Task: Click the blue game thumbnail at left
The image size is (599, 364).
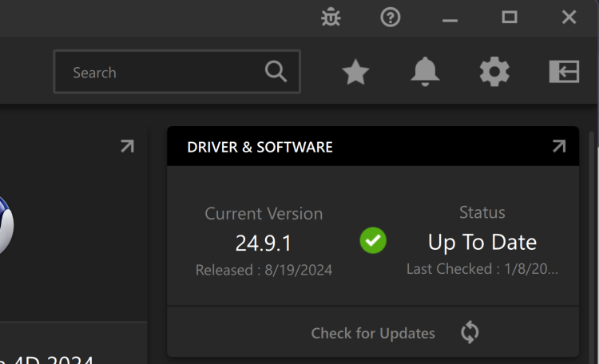Action: point(5,226)
